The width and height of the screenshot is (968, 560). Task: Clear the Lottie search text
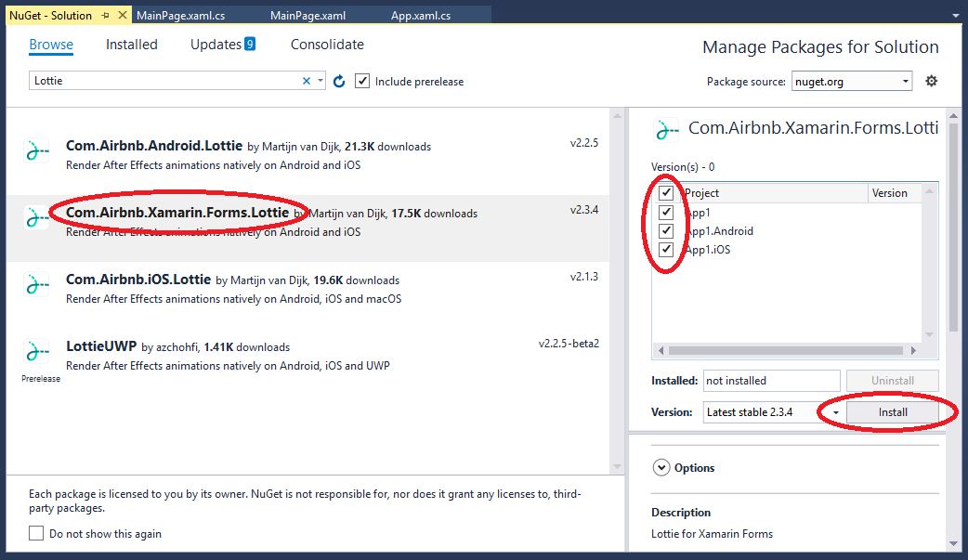307,81
